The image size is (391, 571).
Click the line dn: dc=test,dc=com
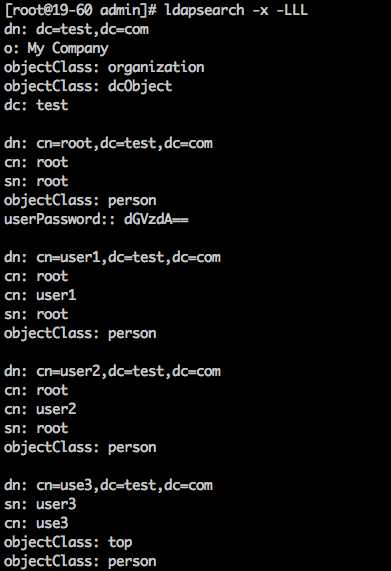coord(76,29)
